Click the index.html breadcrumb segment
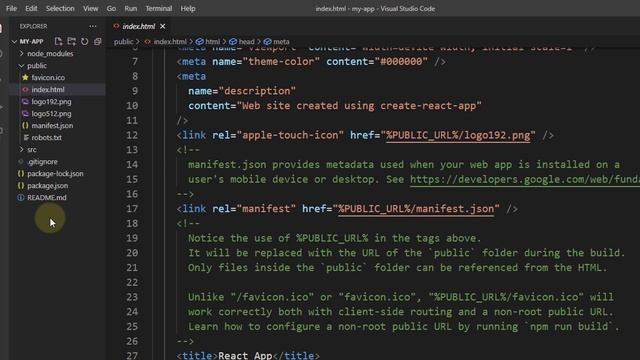640x360 pixels. tap(170, 42)
